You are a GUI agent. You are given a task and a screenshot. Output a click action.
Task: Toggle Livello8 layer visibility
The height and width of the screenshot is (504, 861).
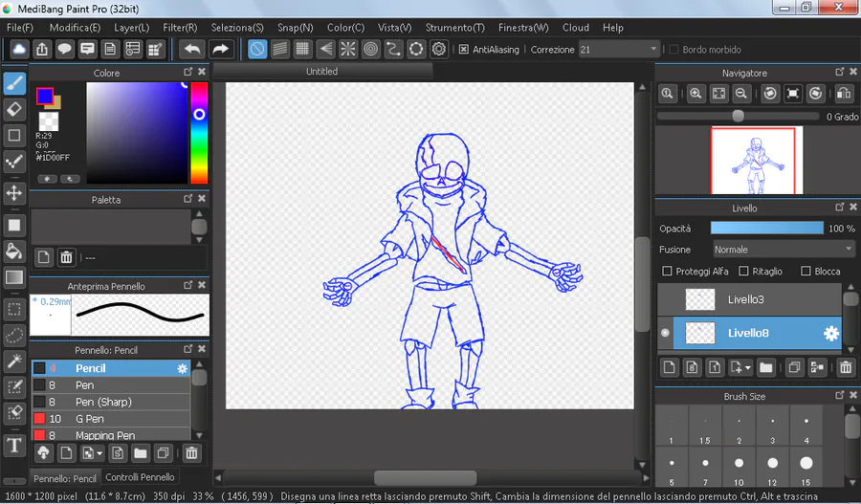666,333
